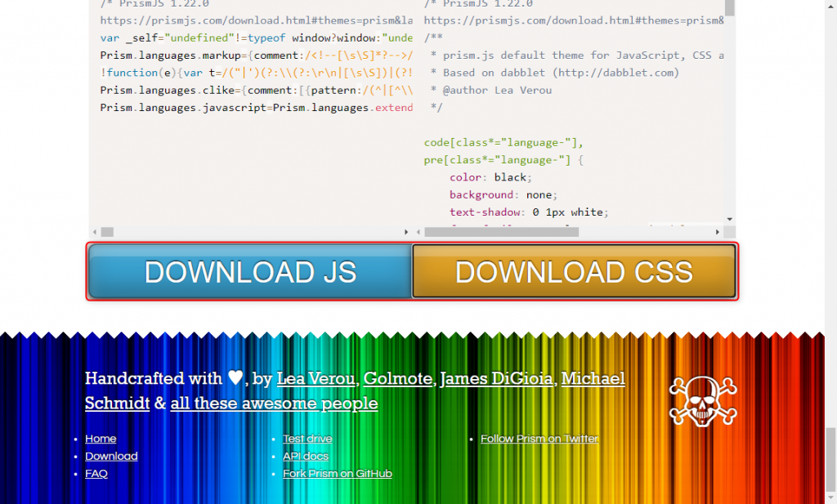Image resolution: width=837 pixels, height=504 pixels.
Task: Select Fork Prism on GitHub link
Action: coord(337,474)
